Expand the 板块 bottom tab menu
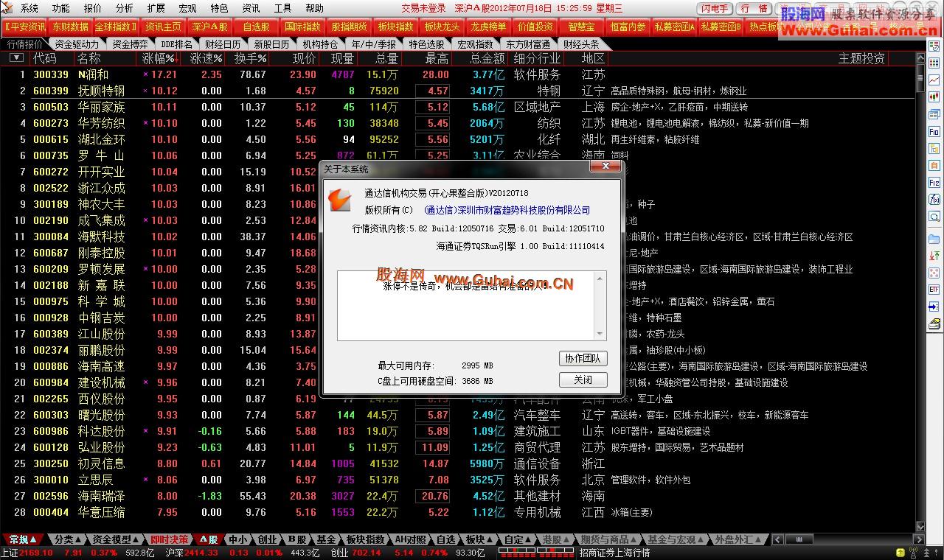The image size is (944, 560). coord(490,539)
